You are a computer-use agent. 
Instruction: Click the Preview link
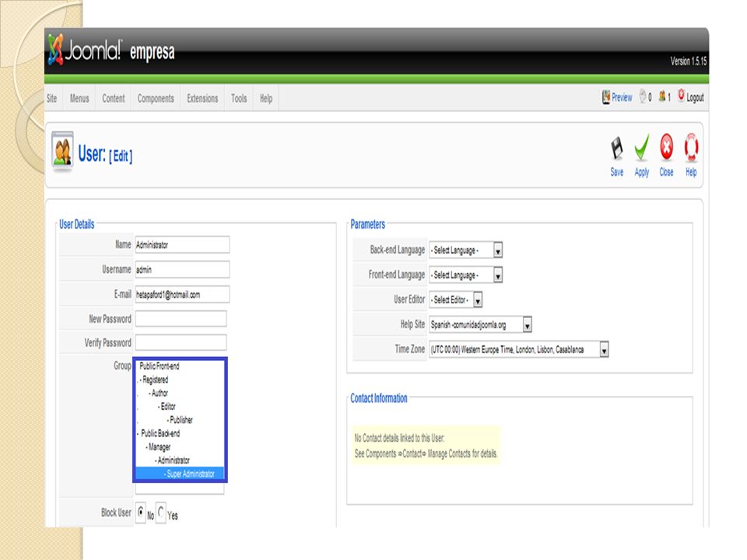622,98
